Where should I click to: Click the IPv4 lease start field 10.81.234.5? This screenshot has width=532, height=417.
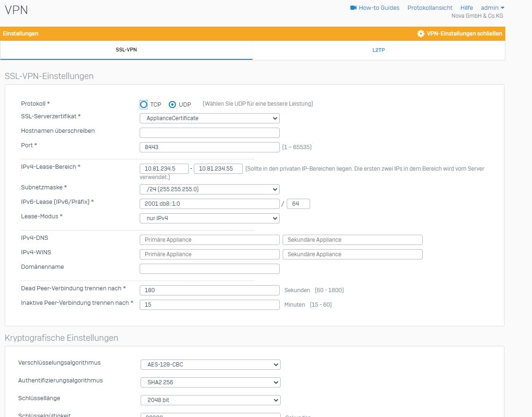coord(164,168)
